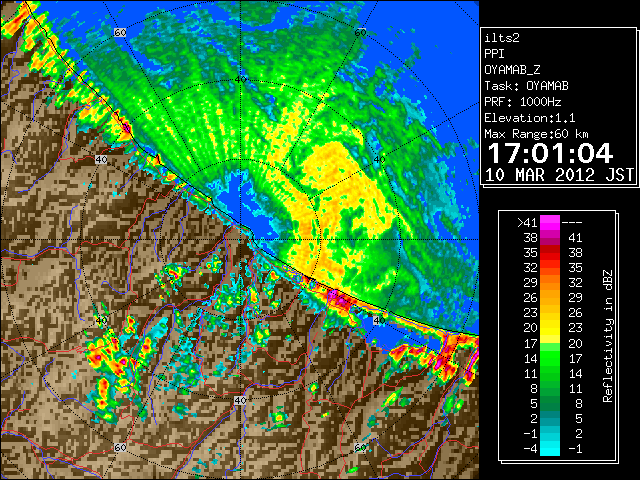Click the radar center crosshair intersection
The height and width of the screenshot is (480, 640).
tap(240, 240)
